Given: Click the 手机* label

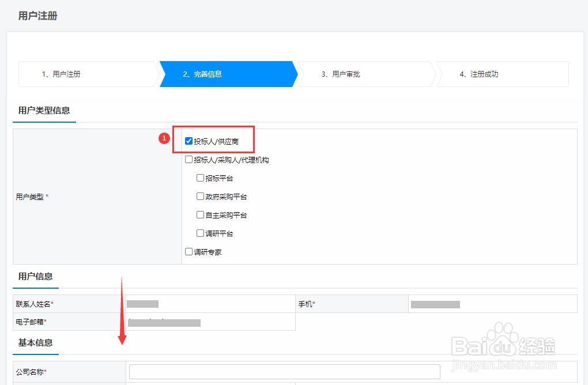Looking at the screenshot, I should click(x=307, y=304).
